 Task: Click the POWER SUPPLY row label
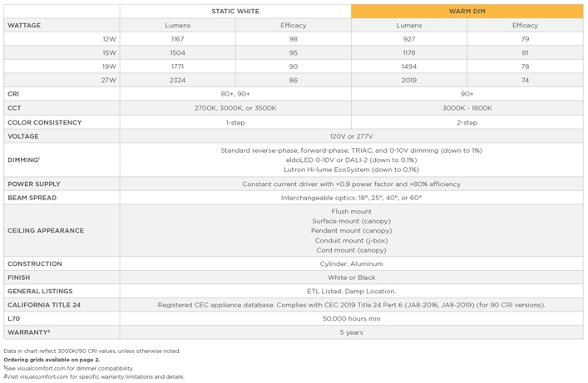click(x=34, y=184)
